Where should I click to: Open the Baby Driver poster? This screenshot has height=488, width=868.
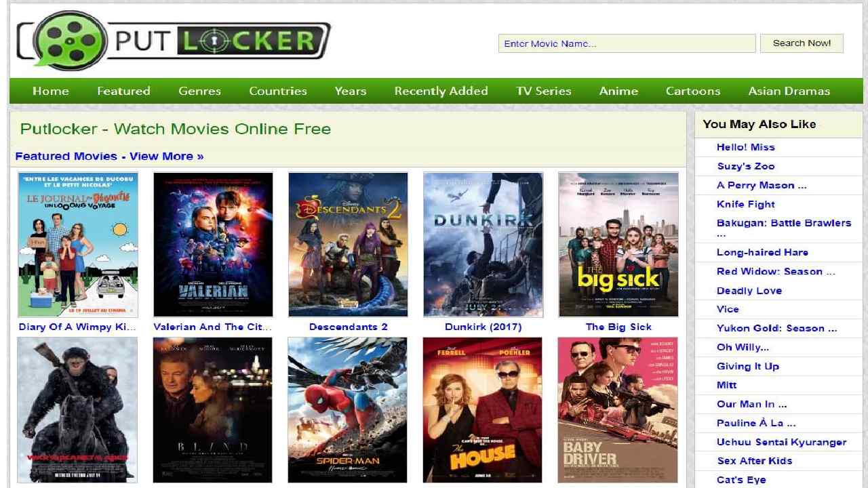tap(618, 410)
